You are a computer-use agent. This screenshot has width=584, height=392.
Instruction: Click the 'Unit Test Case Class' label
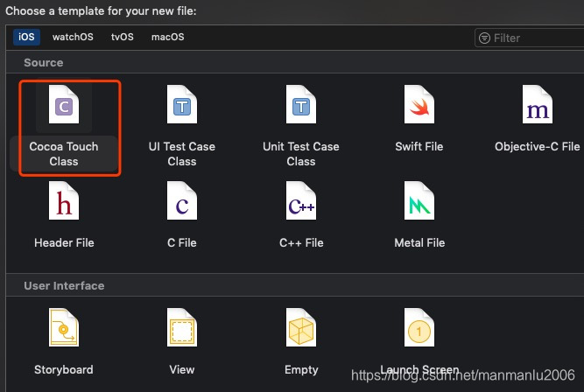point(301,154)
